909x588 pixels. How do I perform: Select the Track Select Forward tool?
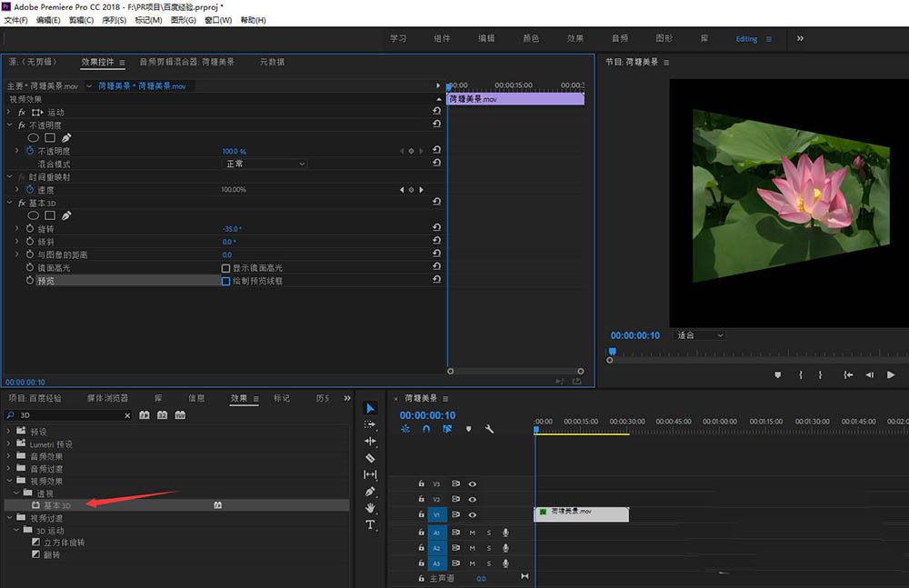coord(370,424)
